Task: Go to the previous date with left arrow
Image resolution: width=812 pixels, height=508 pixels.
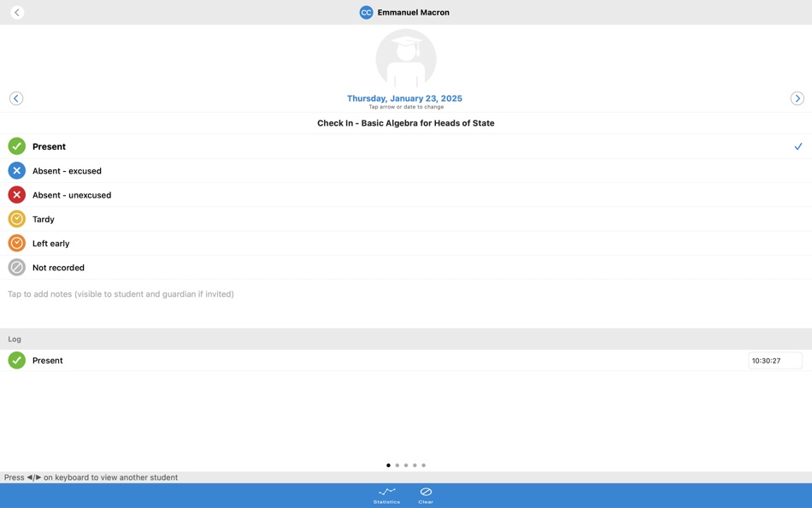Action: (x=16, y=98)
